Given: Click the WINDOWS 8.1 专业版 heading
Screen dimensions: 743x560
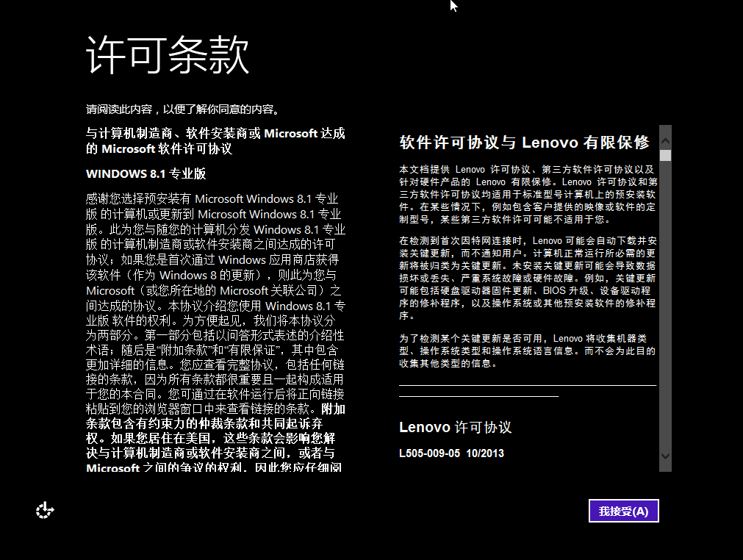Looking at the screenshot, I should 146,174.
